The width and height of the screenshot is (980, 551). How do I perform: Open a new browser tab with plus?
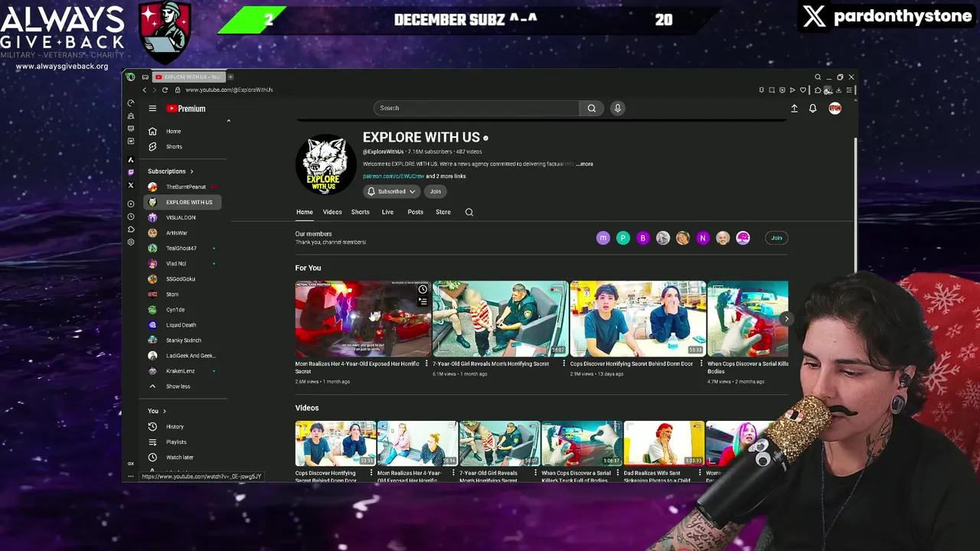(x=230, y=77)
